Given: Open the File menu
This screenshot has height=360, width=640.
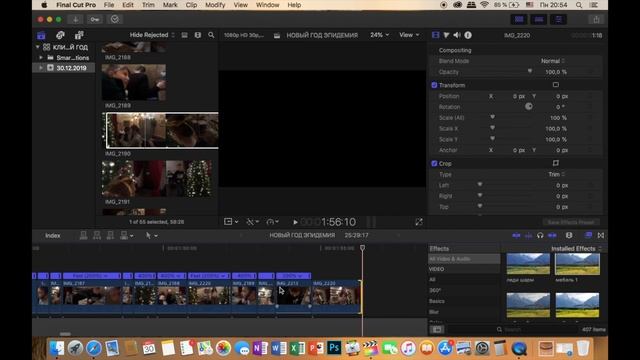Looking at the screenshot, I should point(109,5).
